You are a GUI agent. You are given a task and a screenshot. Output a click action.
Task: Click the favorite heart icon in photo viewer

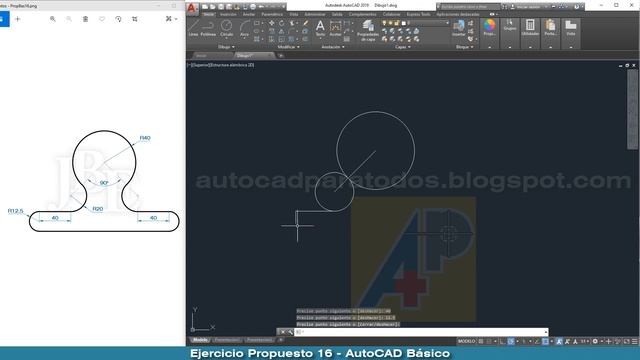tap(102, 19)
